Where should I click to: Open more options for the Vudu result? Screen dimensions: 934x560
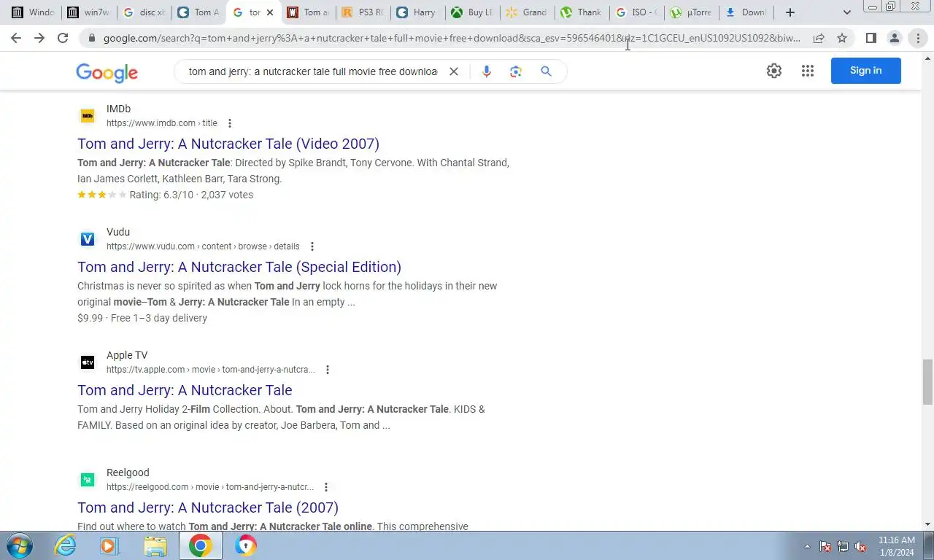coord(312,246)
